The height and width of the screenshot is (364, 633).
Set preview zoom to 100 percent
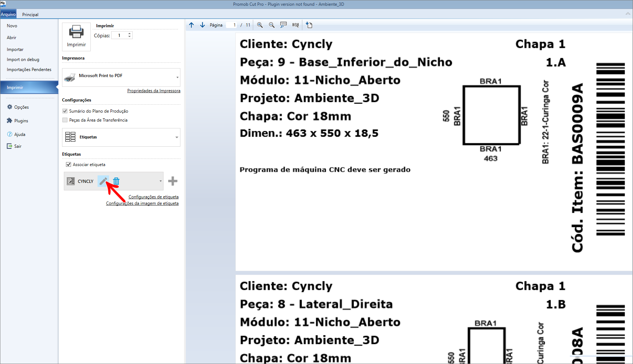tap(284, 25)
